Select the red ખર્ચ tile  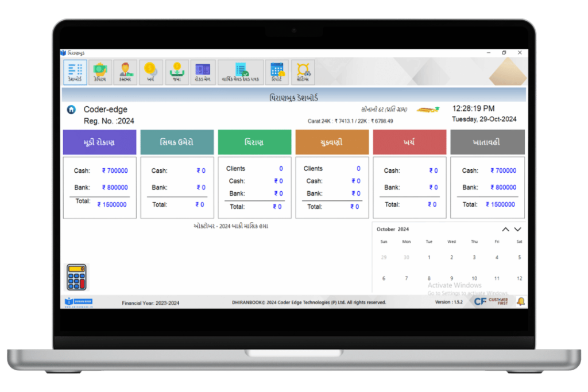tap(409, 142)
